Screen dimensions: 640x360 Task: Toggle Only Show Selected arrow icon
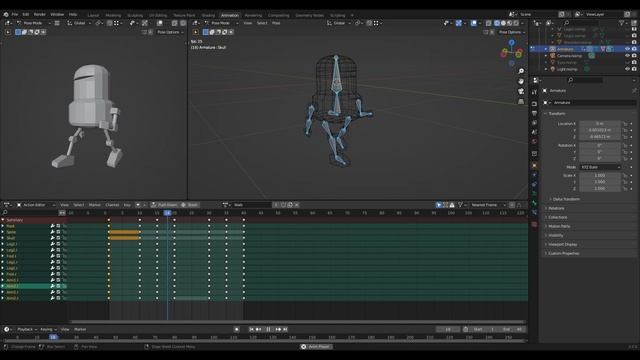[439, 205]
